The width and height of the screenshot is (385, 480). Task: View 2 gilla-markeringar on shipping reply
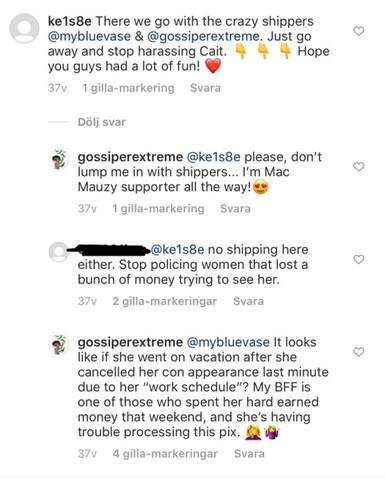click(165, 301)
